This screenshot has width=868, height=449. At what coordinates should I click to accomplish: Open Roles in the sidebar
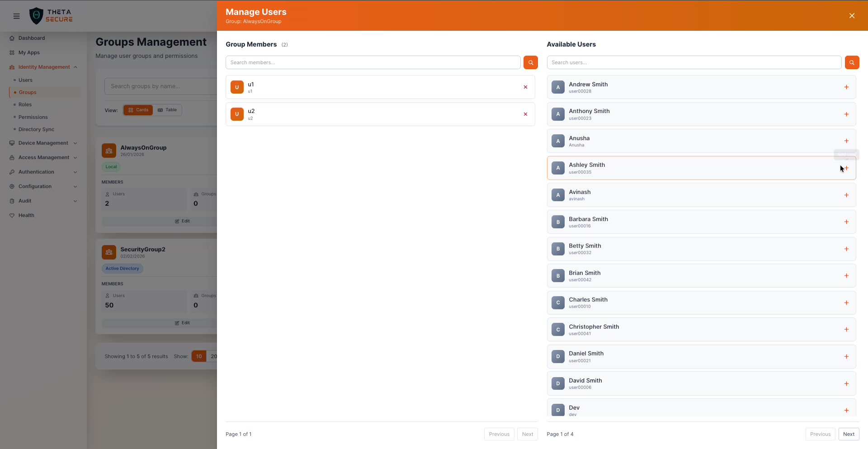coord(25,104)
